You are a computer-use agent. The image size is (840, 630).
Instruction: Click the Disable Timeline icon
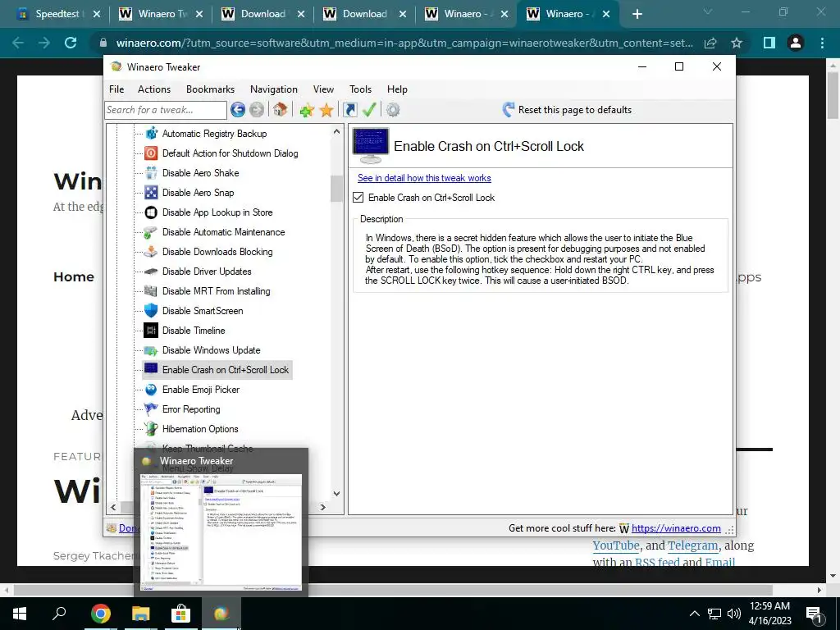click(151, 331)
